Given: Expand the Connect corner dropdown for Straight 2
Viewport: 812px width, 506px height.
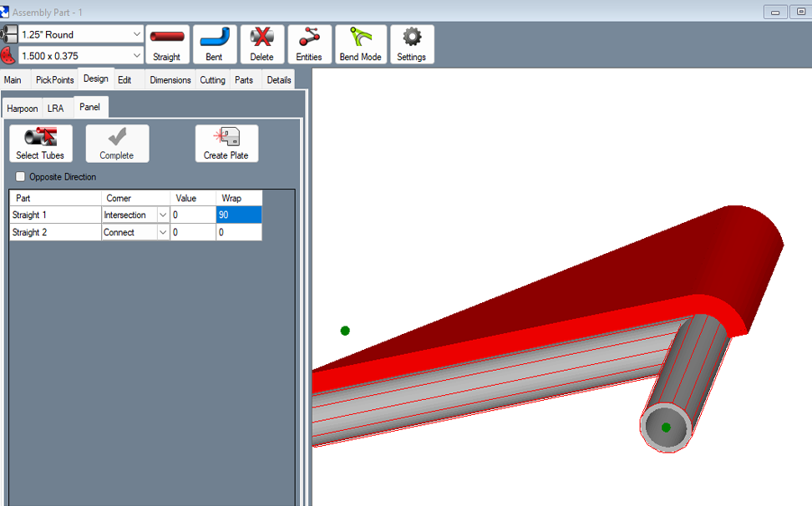Looking at the screenshot, I should point(163,232).
